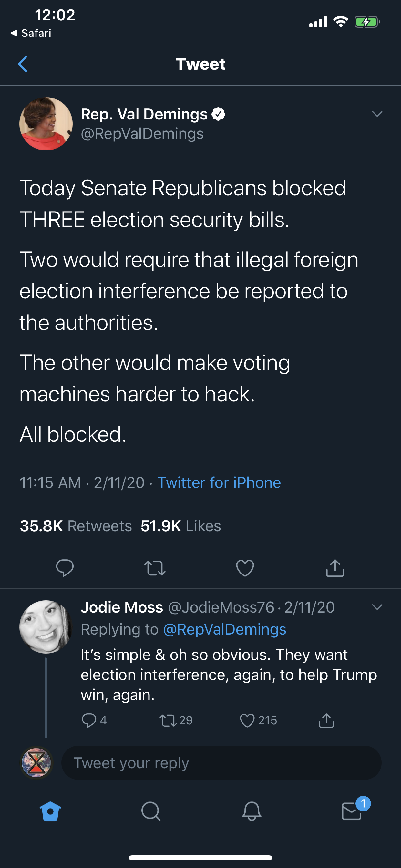
Task: Retweet Jodie Moss's reply
Action: 168,720
